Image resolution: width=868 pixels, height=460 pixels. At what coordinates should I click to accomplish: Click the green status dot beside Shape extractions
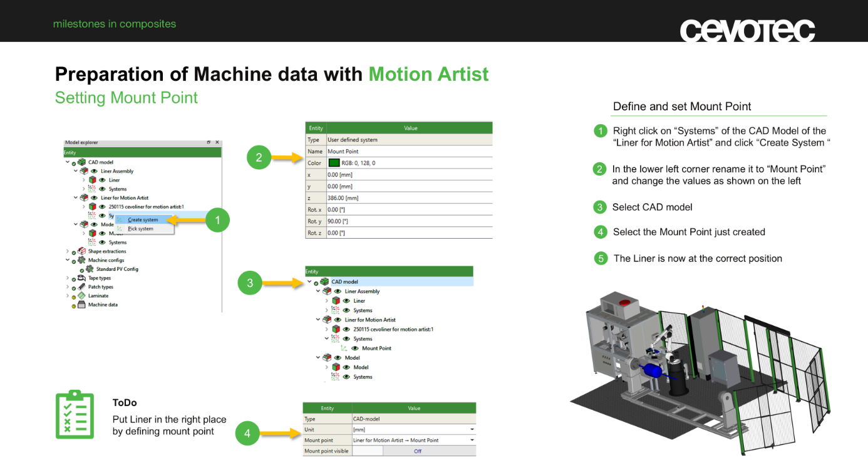click(x=74, y=252)
